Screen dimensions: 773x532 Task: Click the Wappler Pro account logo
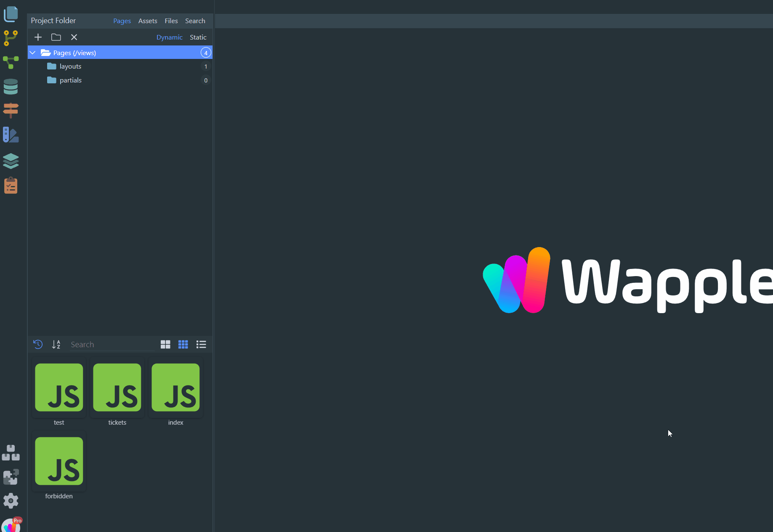tap(11, 525)
